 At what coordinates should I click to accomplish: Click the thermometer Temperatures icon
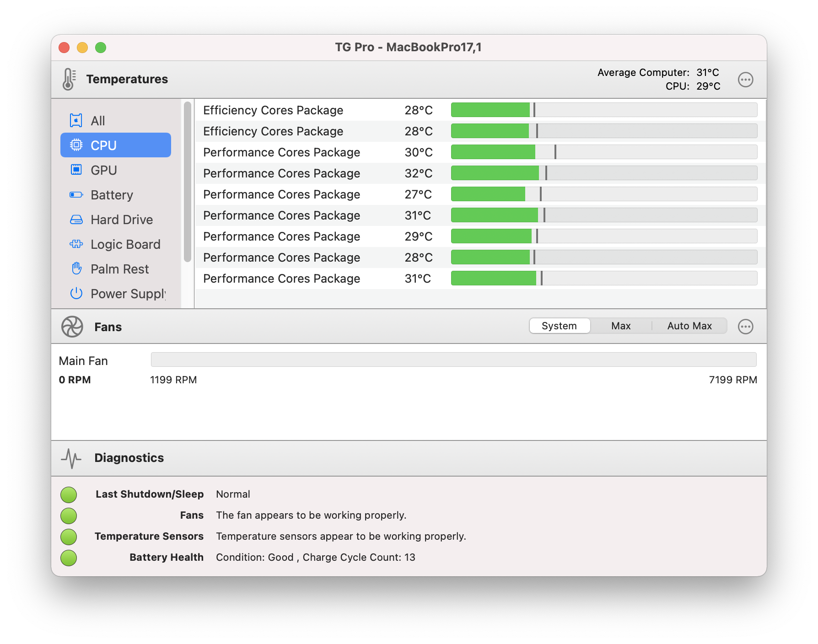tap(69, 79)
